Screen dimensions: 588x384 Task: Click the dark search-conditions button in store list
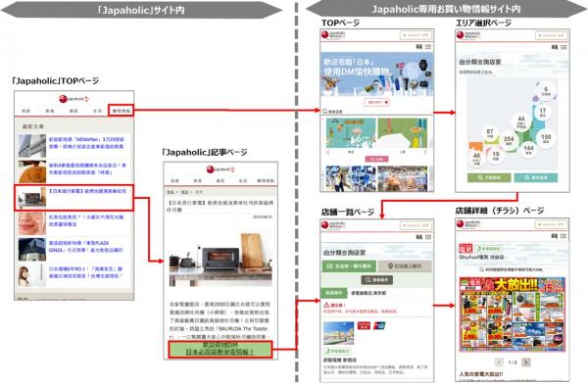tap(377, 280)
